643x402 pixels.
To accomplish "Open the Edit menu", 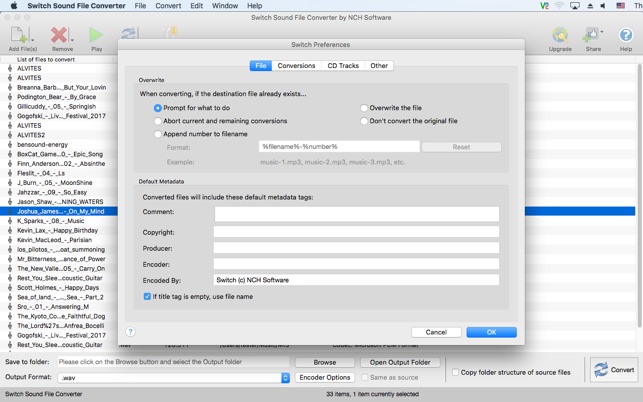I will click(x=196, y=6).
